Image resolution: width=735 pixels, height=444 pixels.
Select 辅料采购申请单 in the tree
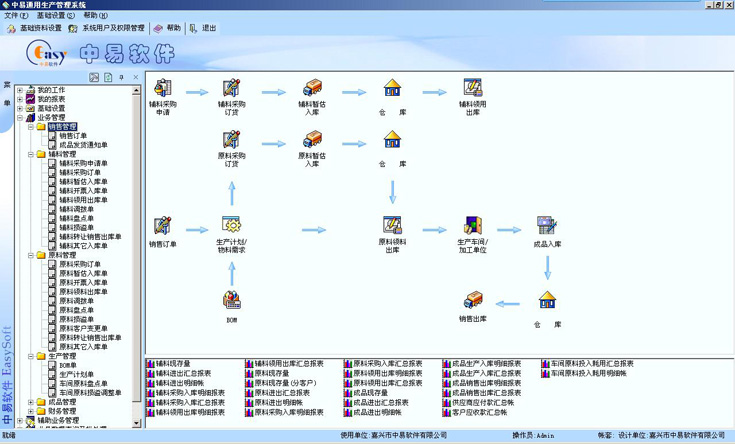[x=83, y=163]
